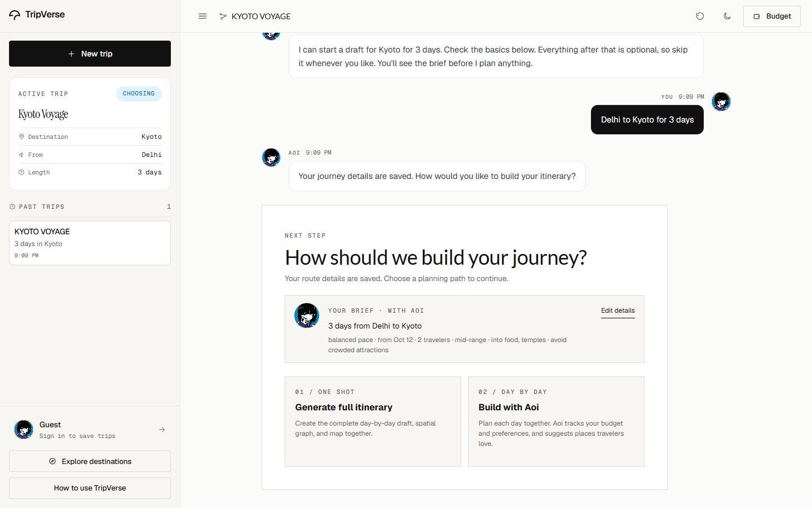Click the user avatar beside your message
The width and height of the screenshot is (812, 508).
(x=721, y=102)
